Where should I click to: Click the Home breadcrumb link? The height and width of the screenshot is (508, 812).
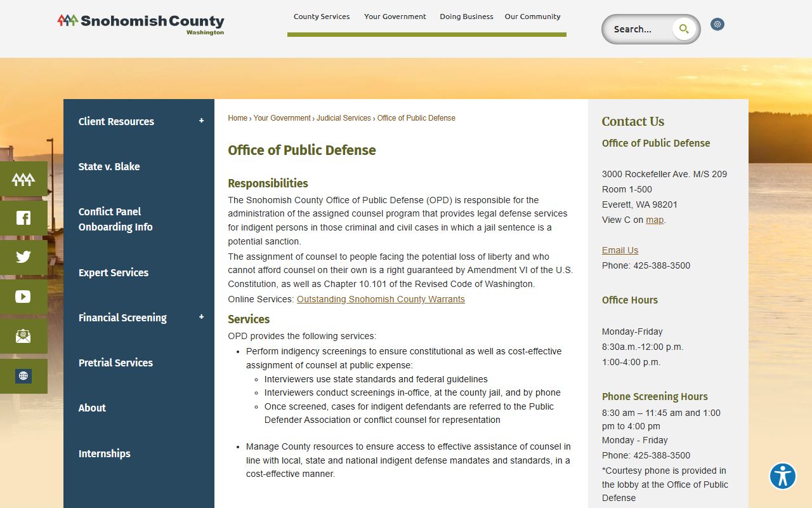click(238, 118)
